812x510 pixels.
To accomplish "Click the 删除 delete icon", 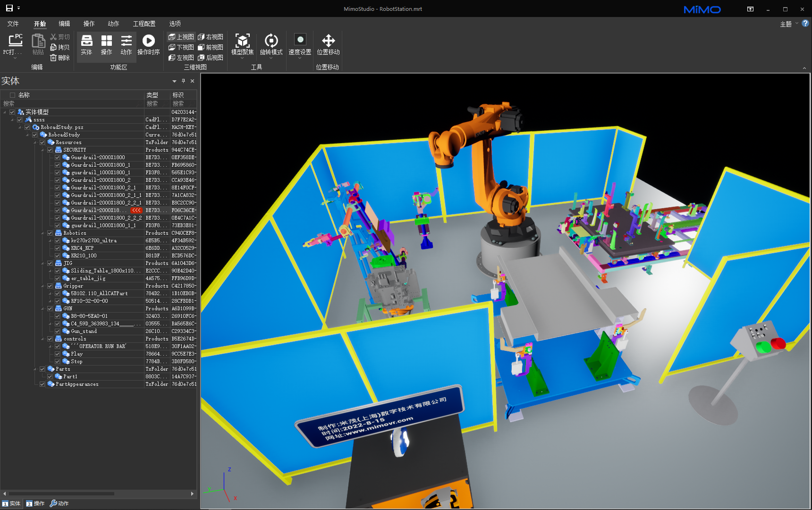I will pyautogui.click(x=60, y=58).
